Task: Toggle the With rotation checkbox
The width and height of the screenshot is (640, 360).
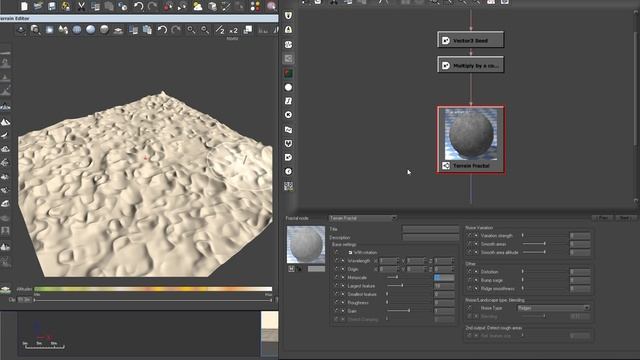Action: coord(350,253)
